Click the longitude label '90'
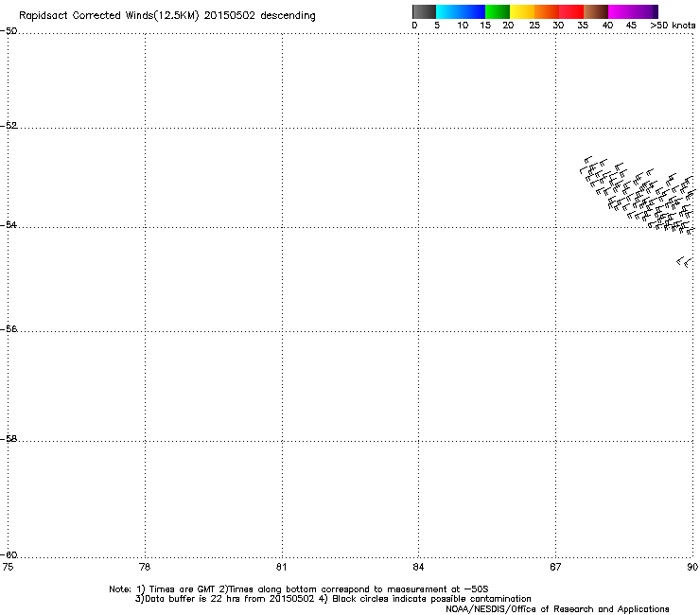Screen dimensions: 700x615 [692, 567]
